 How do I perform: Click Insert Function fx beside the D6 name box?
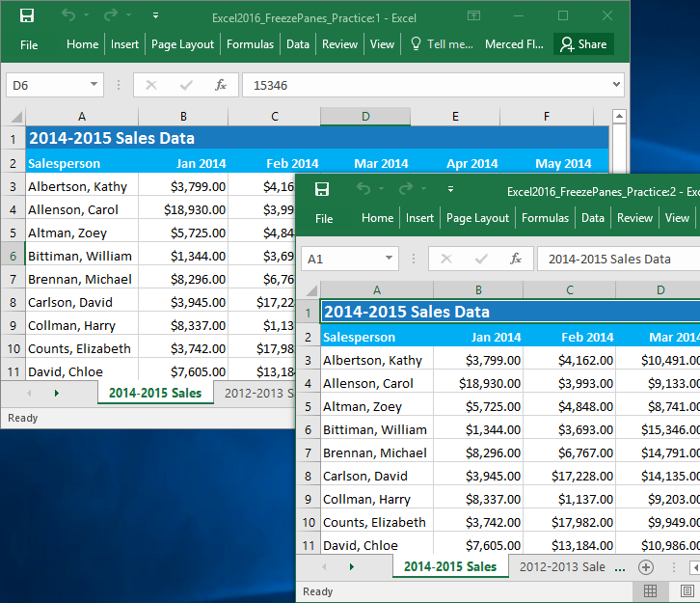[221, 85]
